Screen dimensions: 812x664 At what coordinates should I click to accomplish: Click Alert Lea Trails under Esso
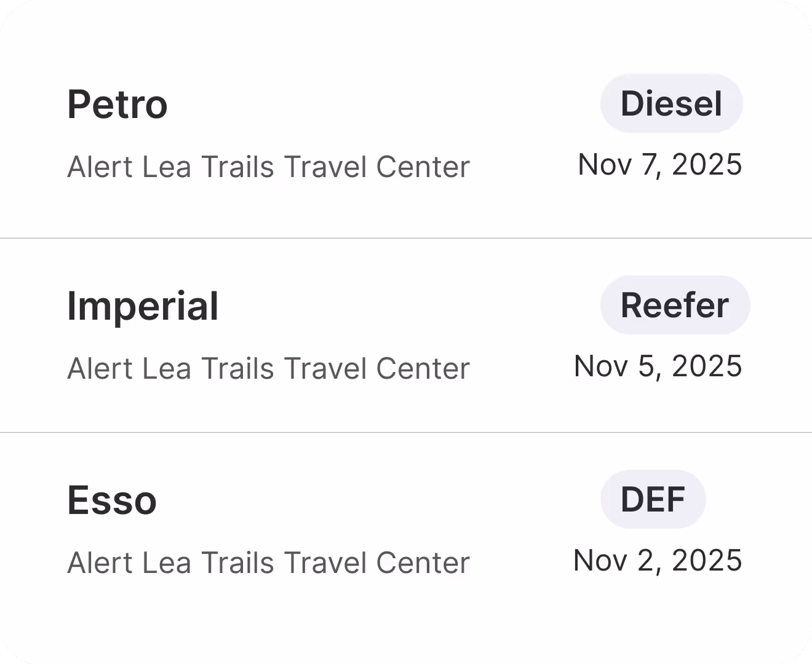(269, 562)
